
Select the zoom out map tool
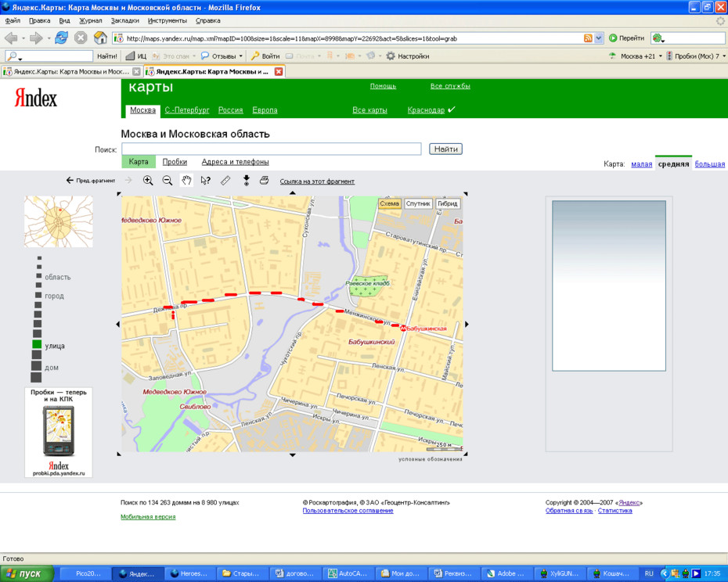click(168, 181)
